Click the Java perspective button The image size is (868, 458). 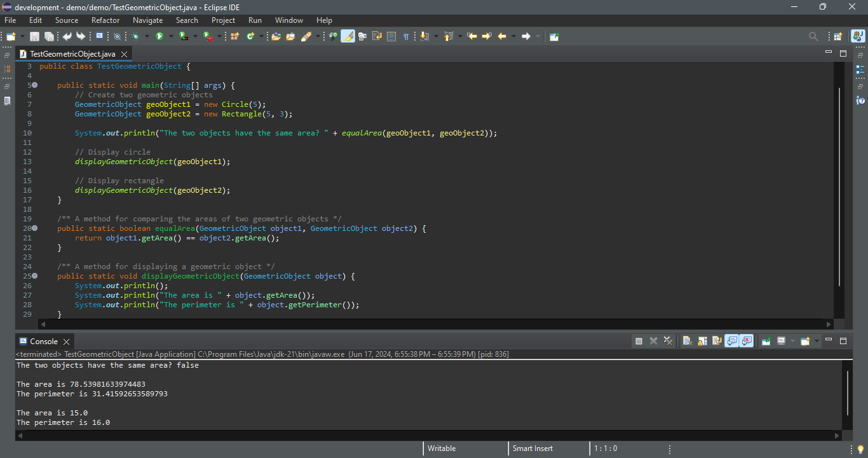[857, 36]
